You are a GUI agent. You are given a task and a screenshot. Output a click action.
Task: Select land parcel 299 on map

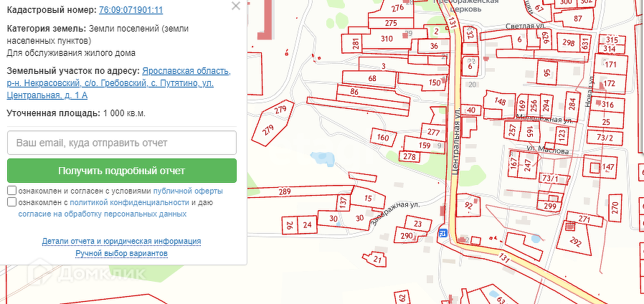[550, 206]
